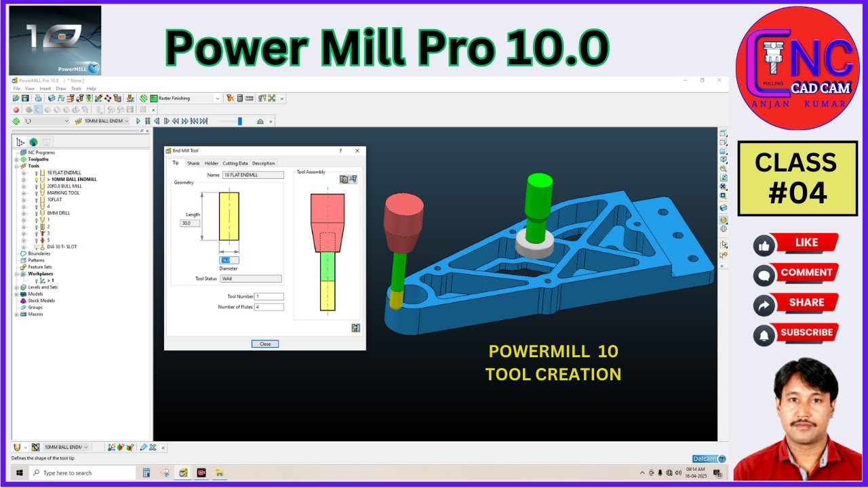
Task: Click the add-to-database icon in Tool Assembly
Action: coord(353,180)
